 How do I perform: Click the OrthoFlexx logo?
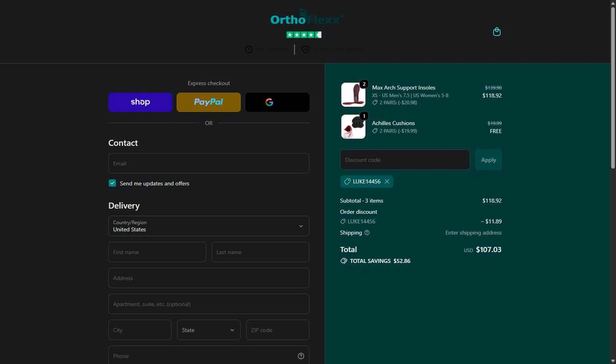307,18
